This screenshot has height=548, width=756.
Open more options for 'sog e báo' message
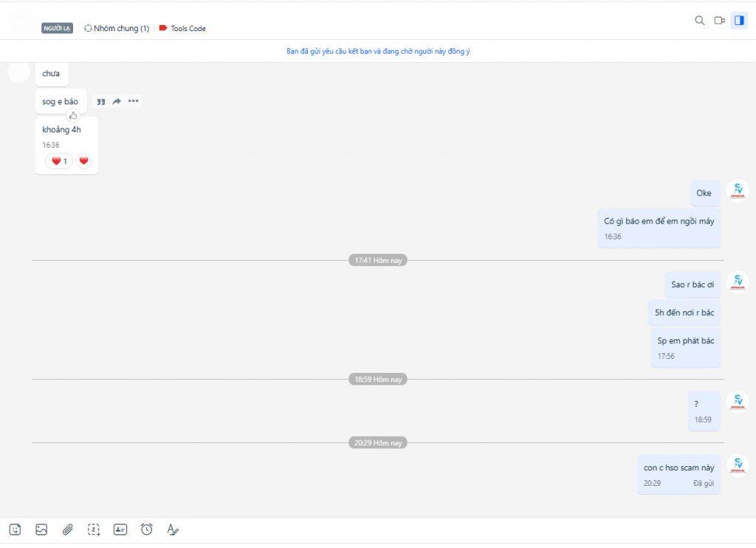(134, 101)
